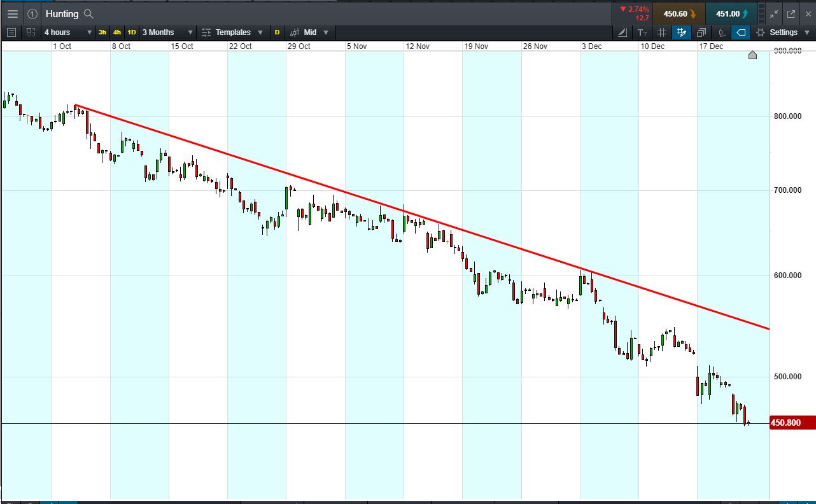Viewport: 816px width, 504px height.
Task: Click the stacked windows overlay icon
Action: coord(701,32)
